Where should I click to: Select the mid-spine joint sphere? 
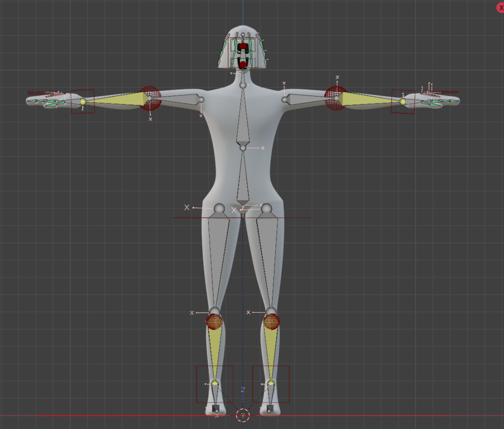[x=243, y=148]
